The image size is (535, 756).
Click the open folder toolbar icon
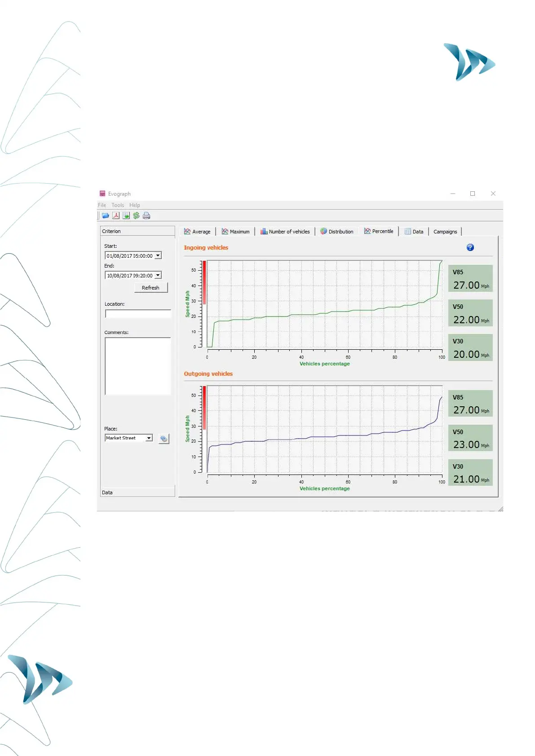[106, 215]
